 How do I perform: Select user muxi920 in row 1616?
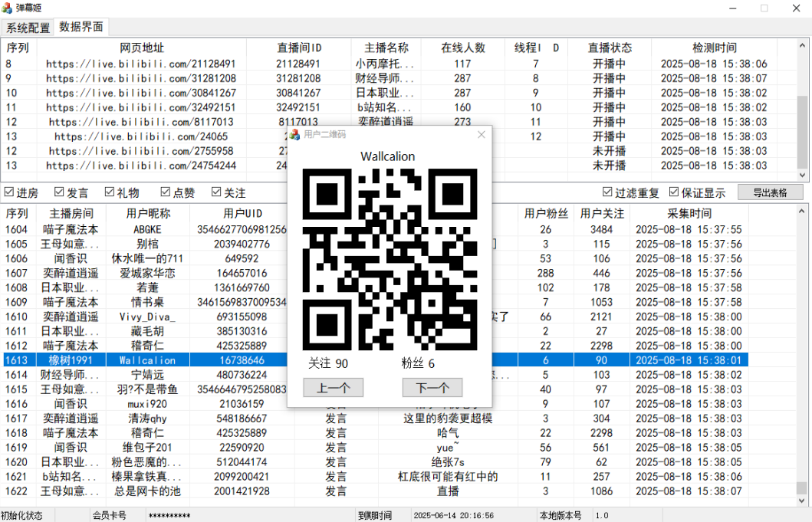click(x=147, y=403)
